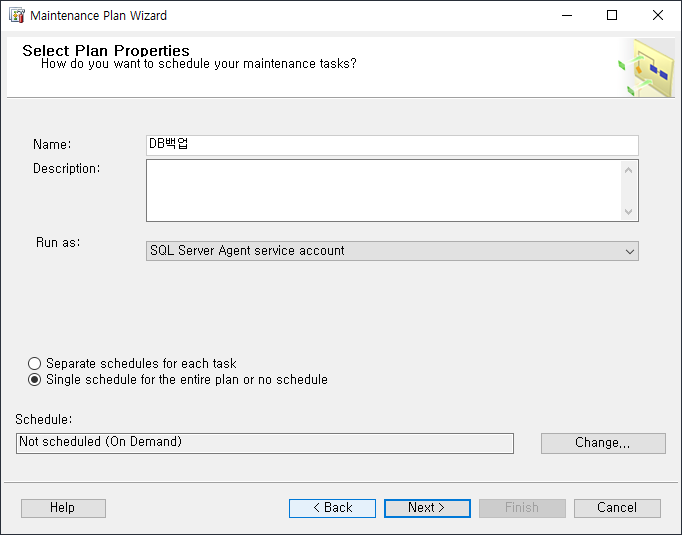Screen dimensions: 682x535
Task: Open the Change... schedule dialog
Action: coord(603,443)
